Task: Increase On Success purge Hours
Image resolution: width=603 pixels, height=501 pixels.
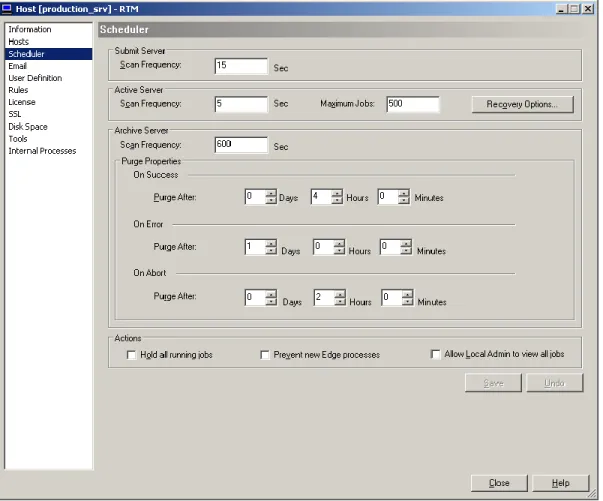Action: (x=337, y=193)
